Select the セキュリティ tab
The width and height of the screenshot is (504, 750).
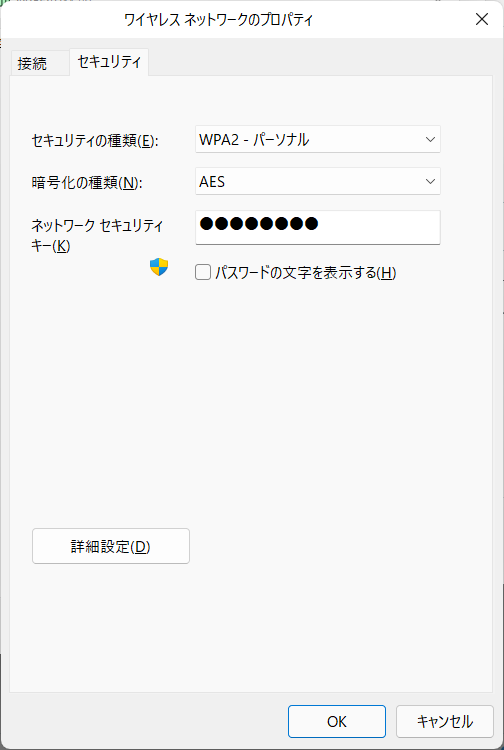point(109,62)
